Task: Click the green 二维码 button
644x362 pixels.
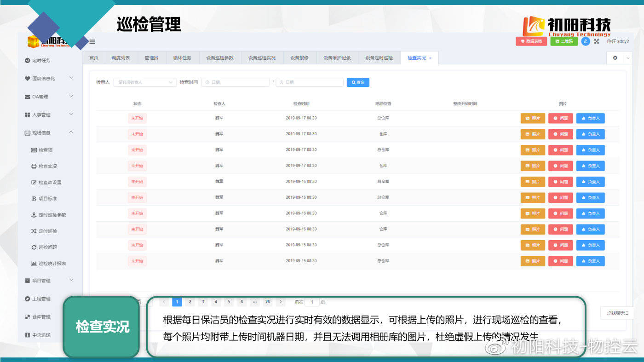Action: click(564, 41)
